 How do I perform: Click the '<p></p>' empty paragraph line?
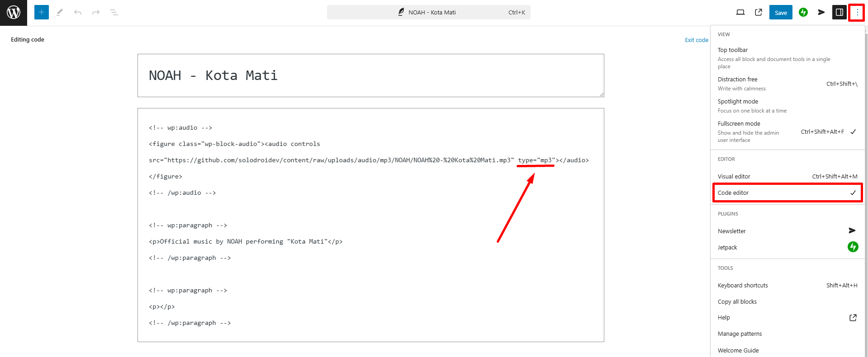pyautogui.click(x=162, y=306)
